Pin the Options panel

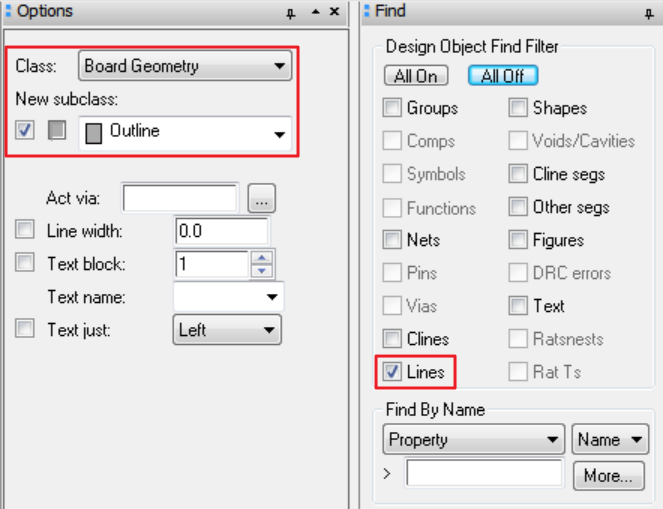pyautogui.click(x=290, y=13)
